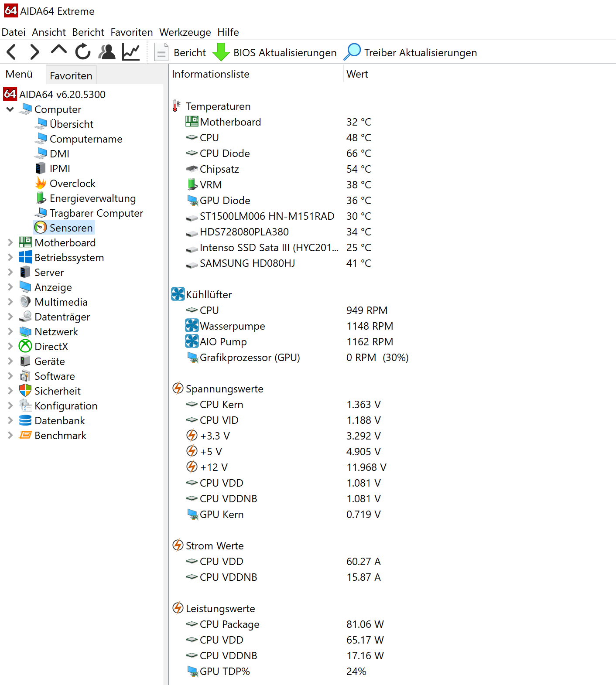Click the Bericht report page icon
The height and width of the screenshot is (685, 616).
[x=161, y=52]
